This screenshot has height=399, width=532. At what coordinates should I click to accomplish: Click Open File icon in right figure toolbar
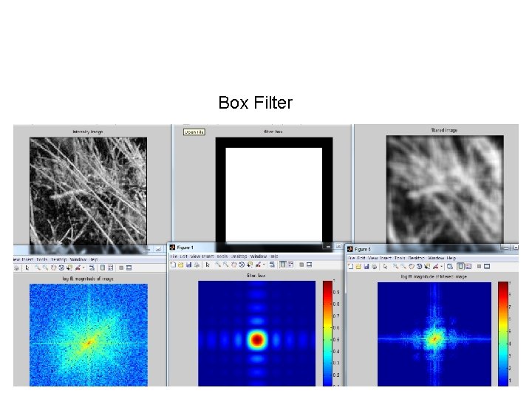(358, 266)
